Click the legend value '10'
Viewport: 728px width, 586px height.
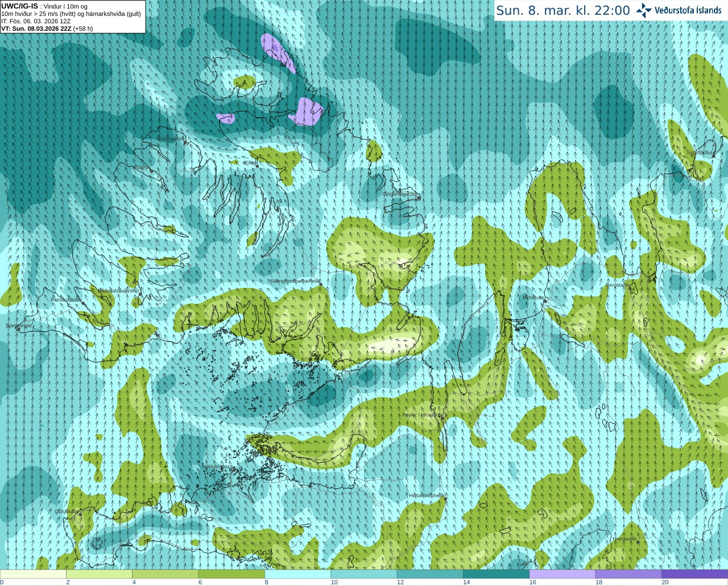pos(334,582)
